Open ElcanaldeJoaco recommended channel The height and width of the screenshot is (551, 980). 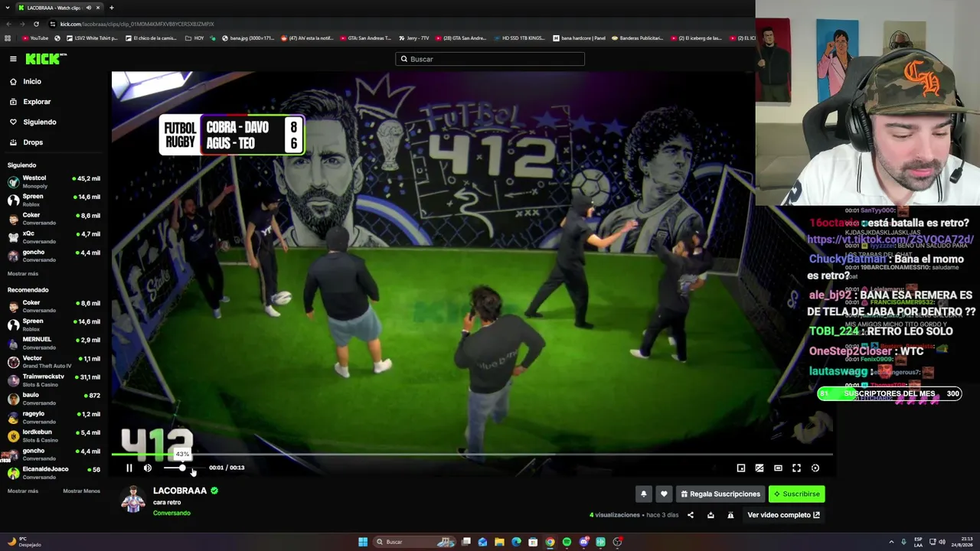tap(54, 473)
